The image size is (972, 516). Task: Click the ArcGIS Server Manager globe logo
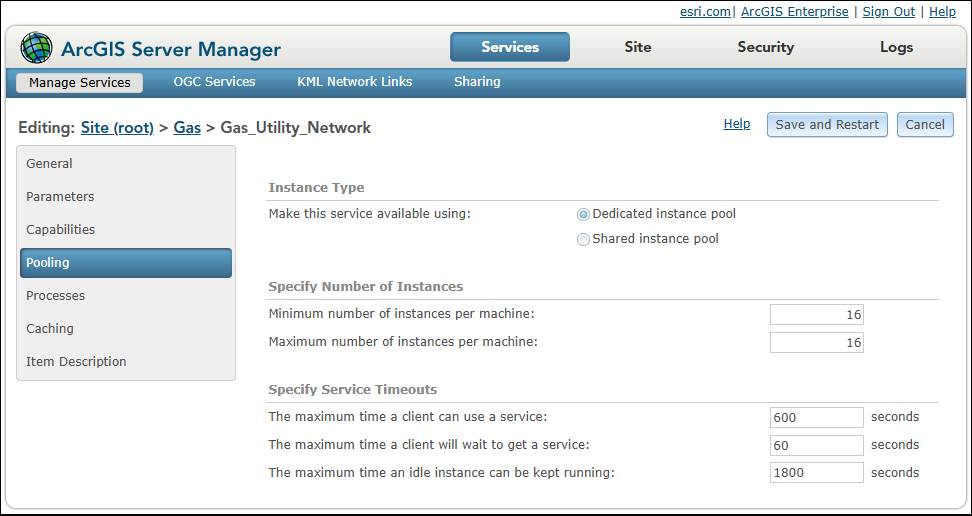point(37,48)
